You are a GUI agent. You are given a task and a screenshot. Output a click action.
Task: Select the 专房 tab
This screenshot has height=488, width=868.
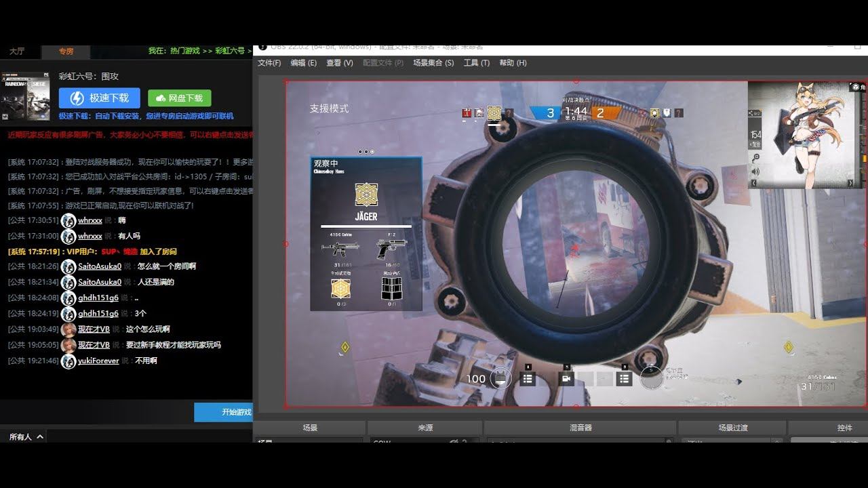(66, 52)
